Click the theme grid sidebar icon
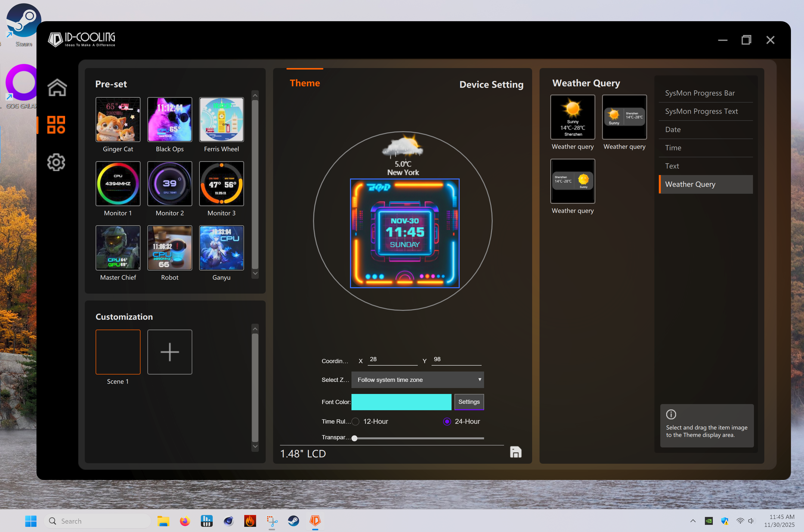 point(56,124)
